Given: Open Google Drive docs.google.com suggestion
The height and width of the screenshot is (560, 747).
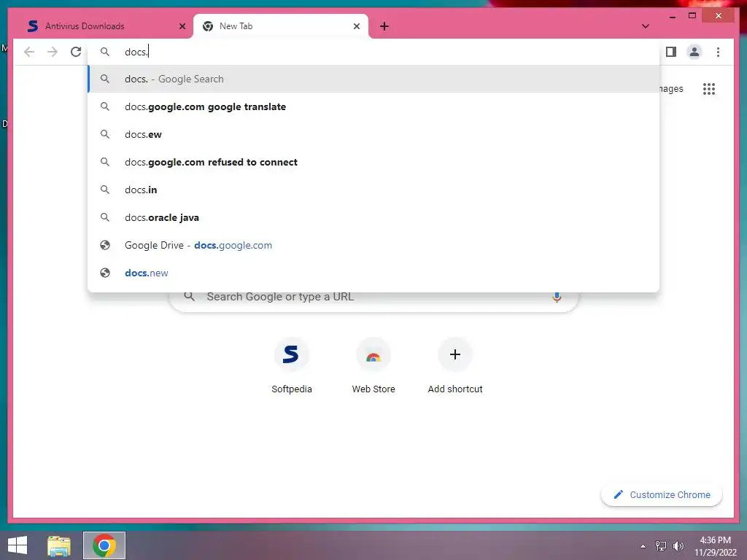Looking at the screenshot, I should point(374,245).
